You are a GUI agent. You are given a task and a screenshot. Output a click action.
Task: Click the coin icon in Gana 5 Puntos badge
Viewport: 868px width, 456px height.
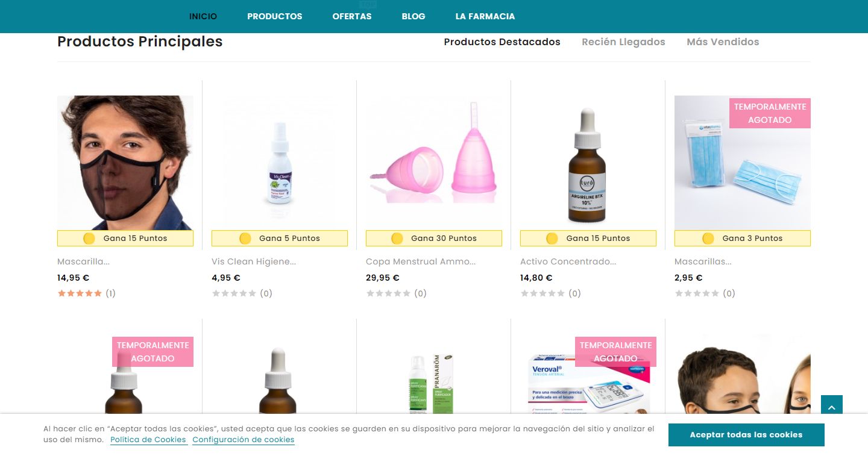tap(245, 239)
